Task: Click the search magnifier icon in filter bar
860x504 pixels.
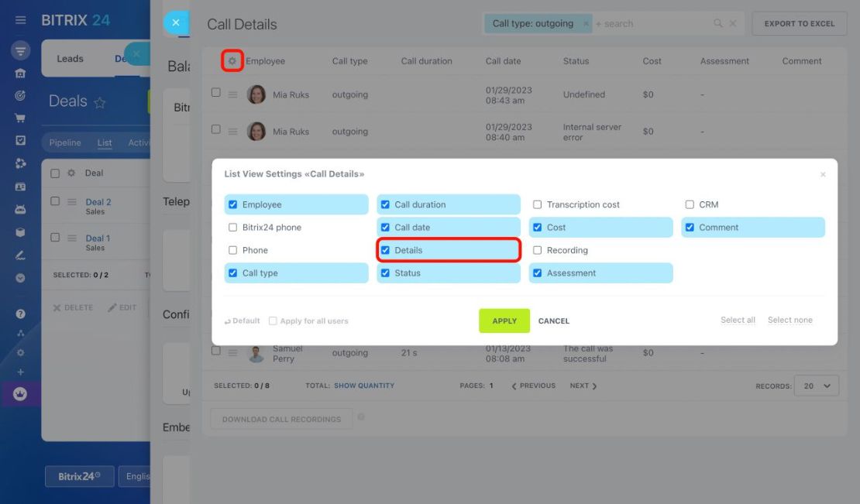Action: click(x=718, y=23)
